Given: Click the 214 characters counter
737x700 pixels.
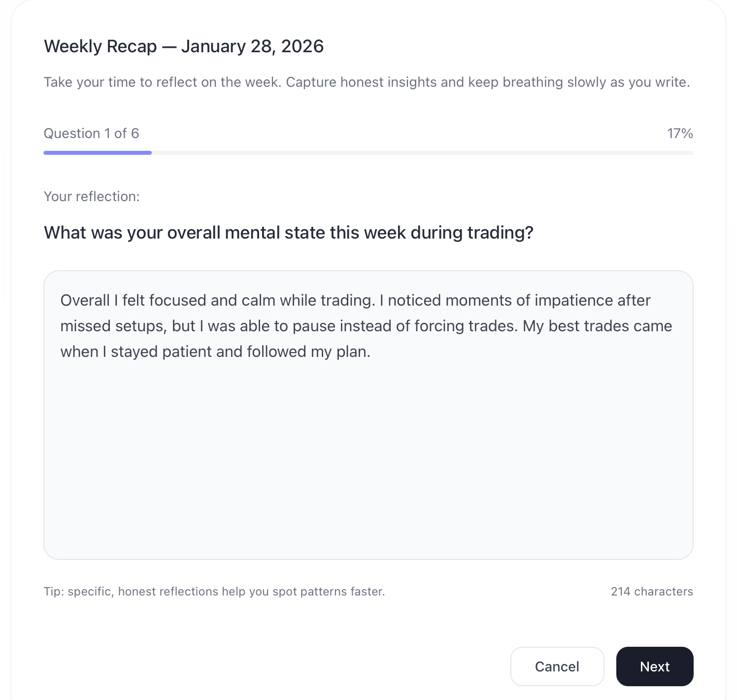Looking at the screenshot, I should pos(651,591).
